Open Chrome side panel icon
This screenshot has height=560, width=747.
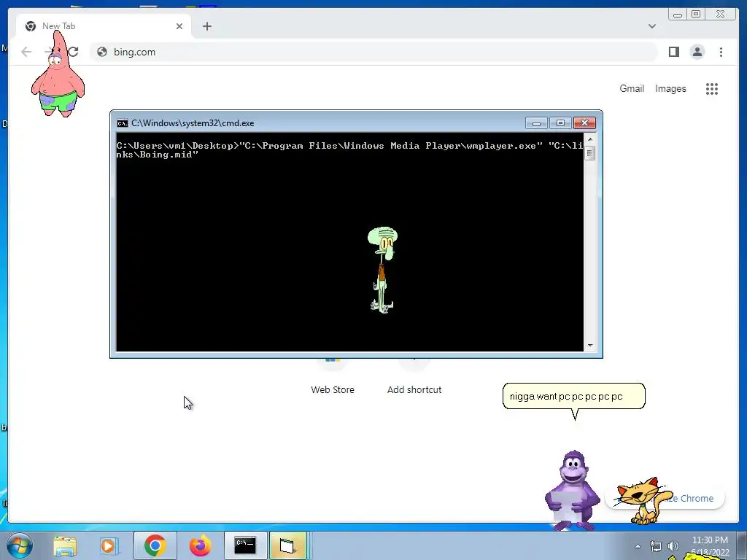673,52
